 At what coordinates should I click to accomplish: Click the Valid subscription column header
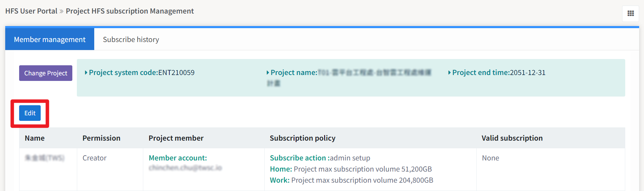pyautogui.click(x=512, y=138)
